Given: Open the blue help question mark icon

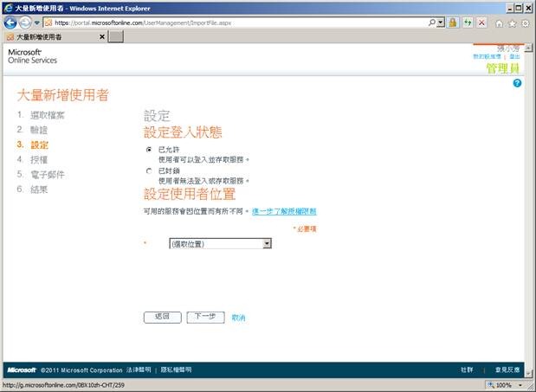Looking at the screenshot, I should pos(517,83).
